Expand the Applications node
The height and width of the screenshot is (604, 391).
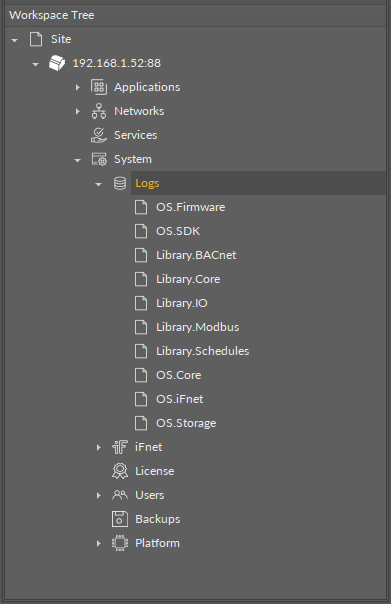point(77,87)
